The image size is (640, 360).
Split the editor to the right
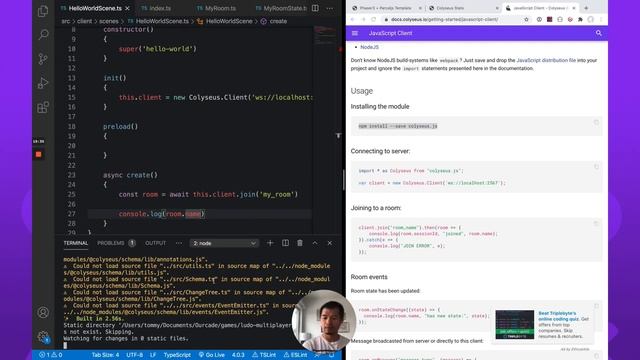coord(315,8)
